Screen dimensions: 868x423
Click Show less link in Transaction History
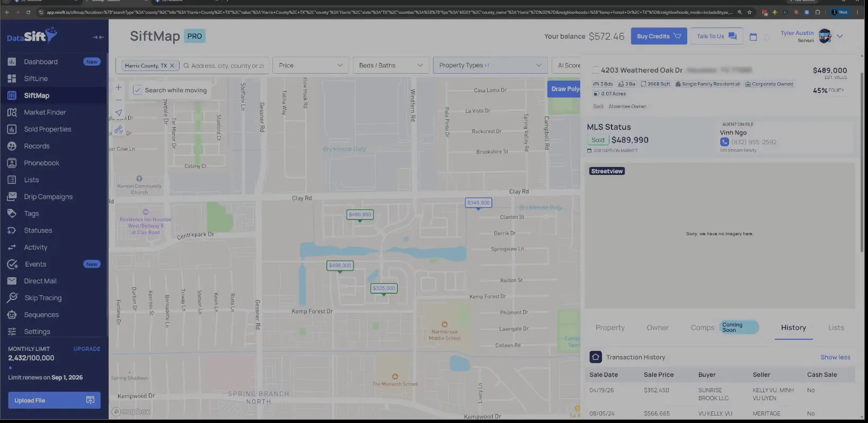[835, 357]
